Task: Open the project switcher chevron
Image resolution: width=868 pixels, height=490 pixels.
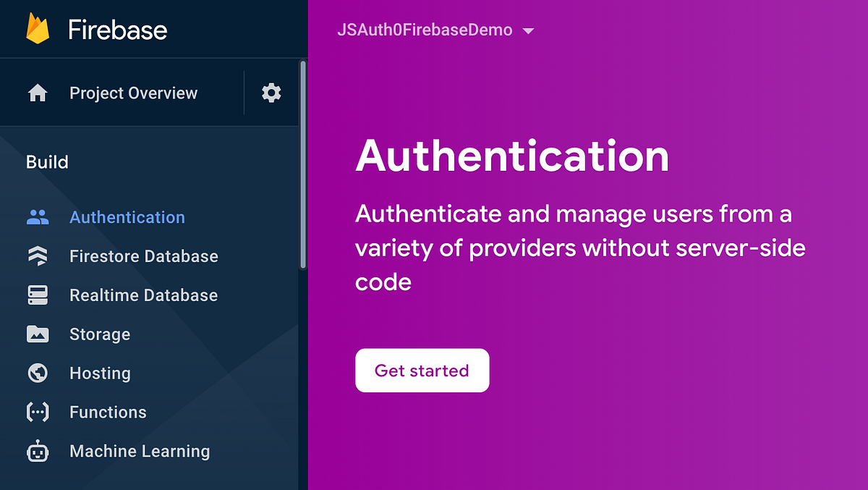Action: [528, 30]
